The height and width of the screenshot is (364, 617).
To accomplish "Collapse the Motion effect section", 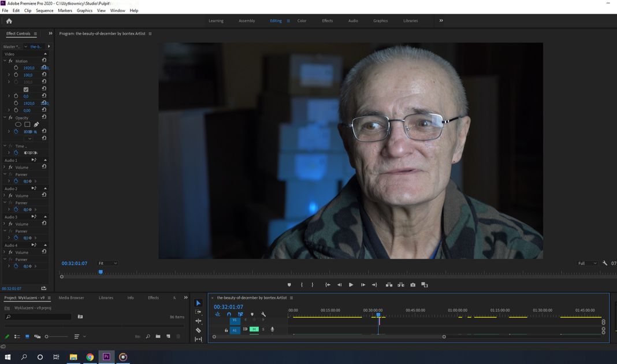I will click(5, 61).
